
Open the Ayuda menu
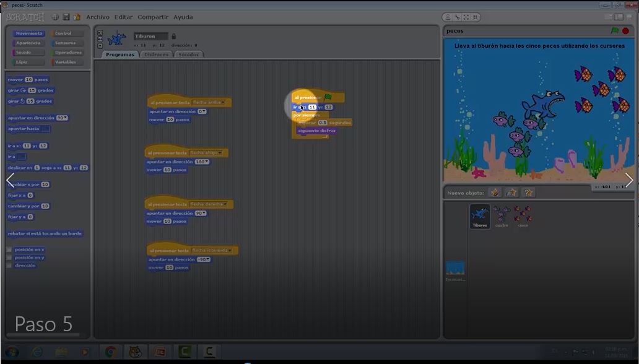pyautogui.click(x=183, y=17)
